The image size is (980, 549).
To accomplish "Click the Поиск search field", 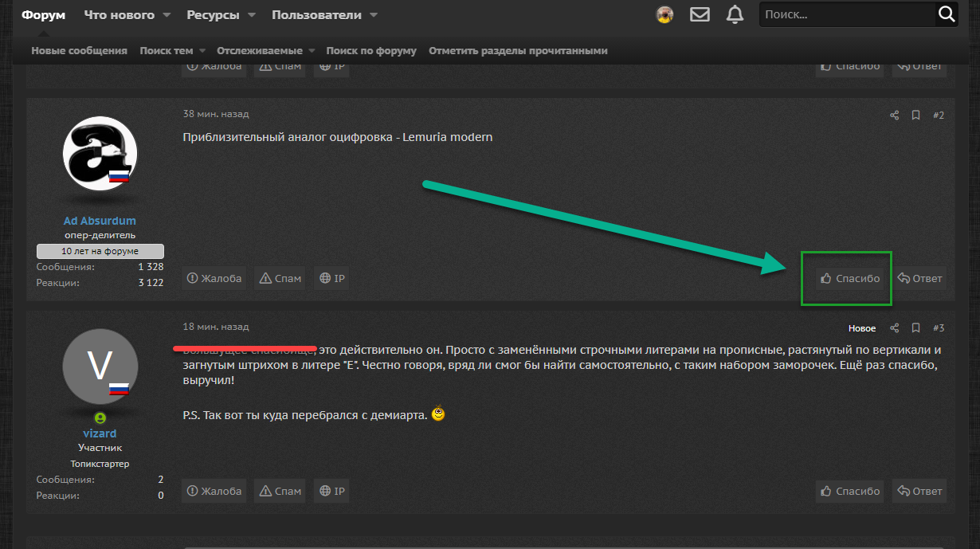I will click(x=847, y=14).
